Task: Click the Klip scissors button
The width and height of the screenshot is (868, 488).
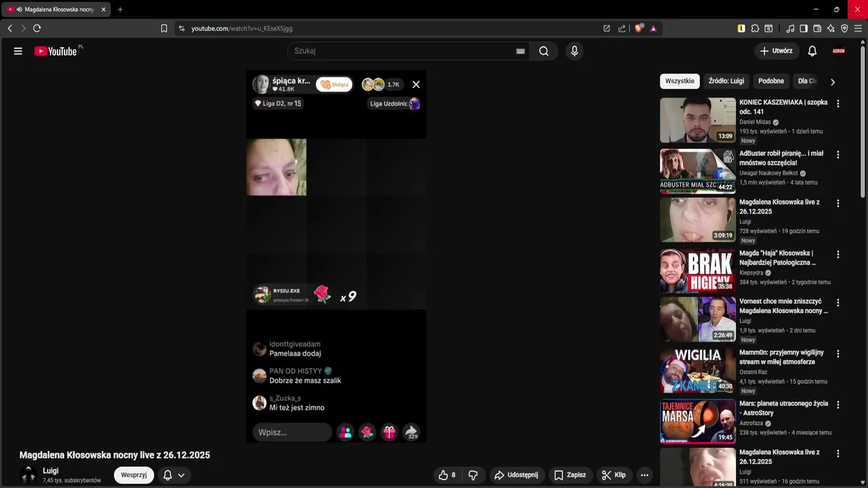Action: [614, 475]
